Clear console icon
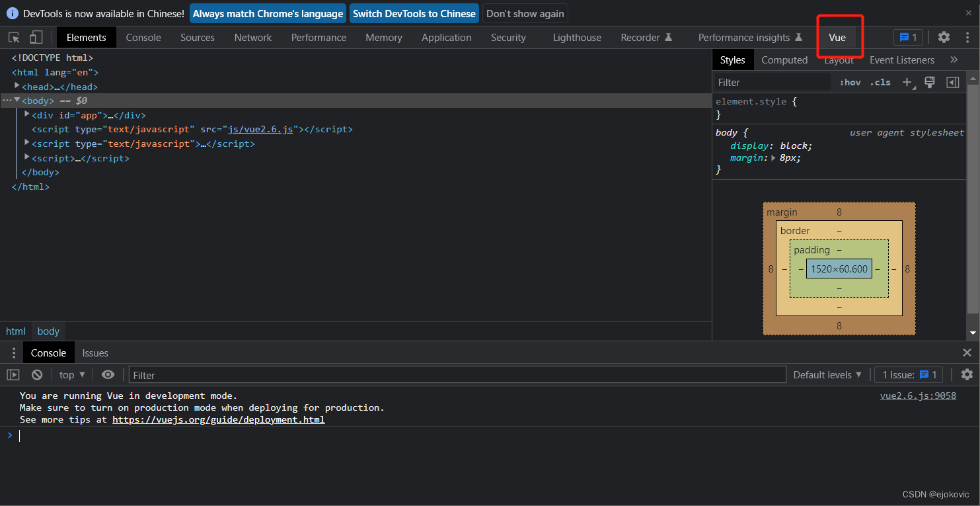 (x=37, y=374)
